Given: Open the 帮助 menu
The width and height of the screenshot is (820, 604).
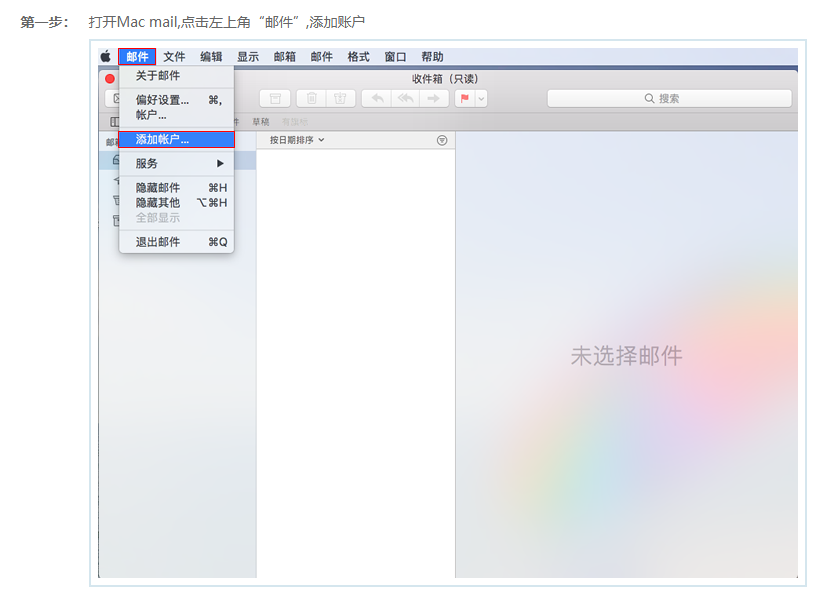Looking at the screenshot, I should point(432,56).
